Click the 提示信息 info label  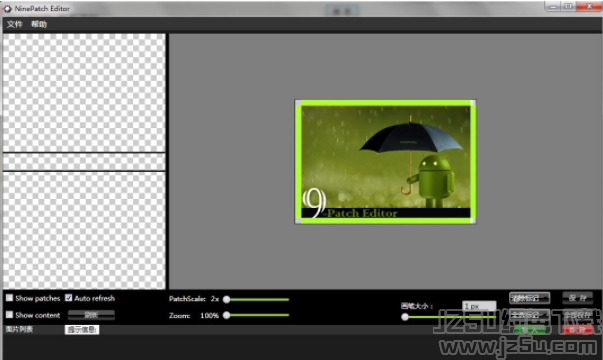point(82,330)
